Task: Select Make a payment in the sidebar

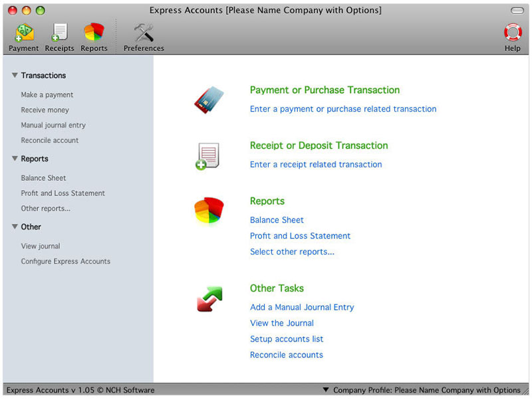Action: pyautogui.click(x=47, y=94)
